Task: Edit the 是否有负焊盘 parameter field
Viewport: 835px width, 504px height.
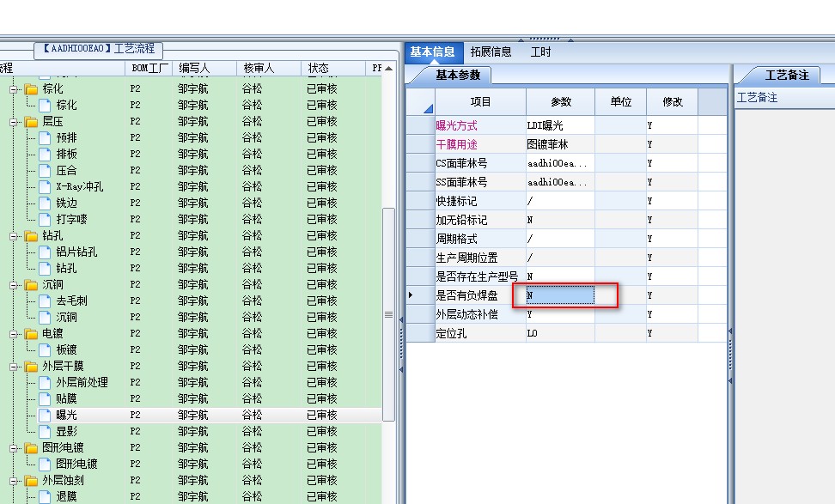Action: (x=560, y=295)
